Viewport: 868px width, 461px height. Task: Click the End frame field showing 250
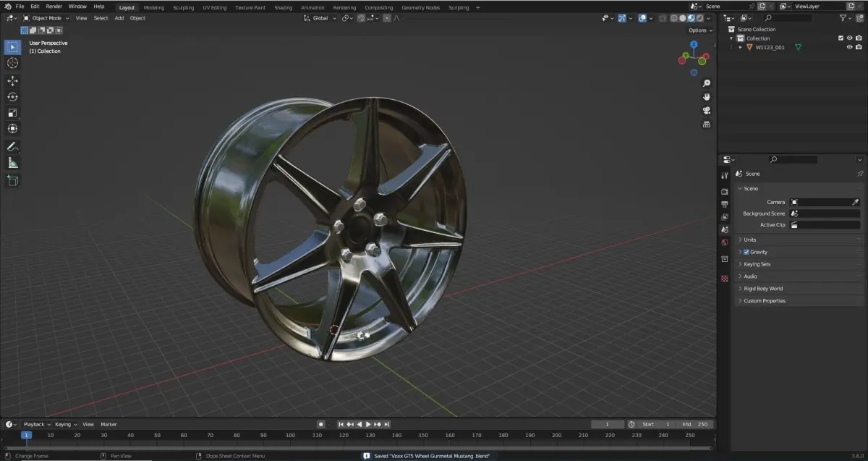pos(696,424)
